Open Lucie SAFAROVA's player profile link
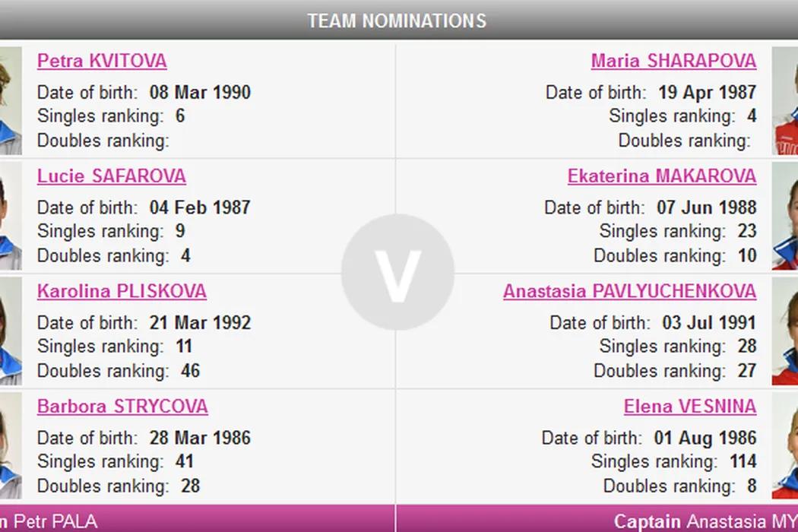 (x=111, y=176)
